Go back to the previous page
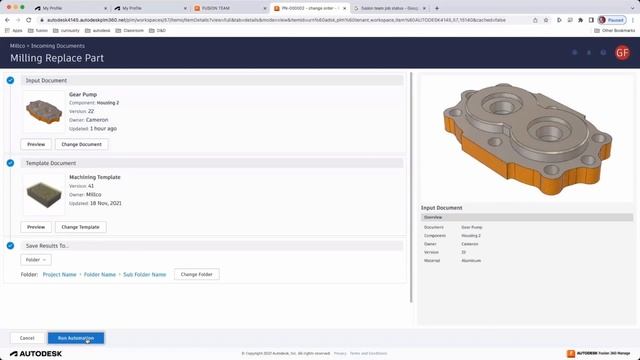 click(7, 20)
